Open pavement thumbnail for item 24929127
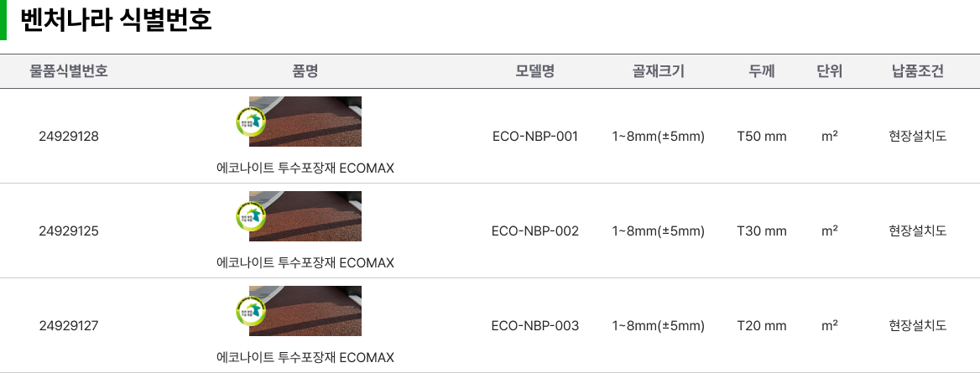980x373 pixels. [305, 311]
